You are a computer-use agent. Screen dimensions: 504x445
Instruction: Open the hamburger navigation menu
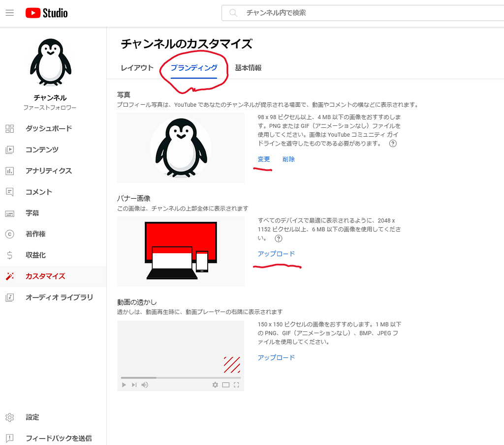click(x=10, y=13)
